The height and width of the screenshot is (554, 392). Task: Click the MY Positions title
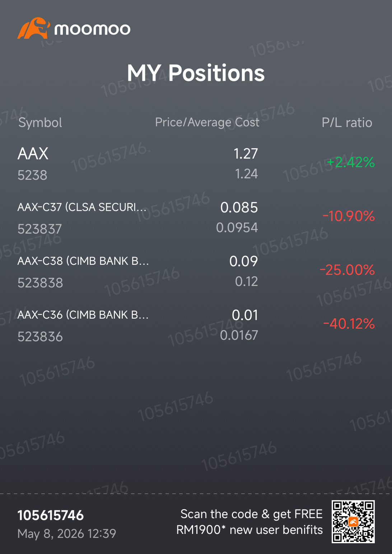tap(196, 73)
